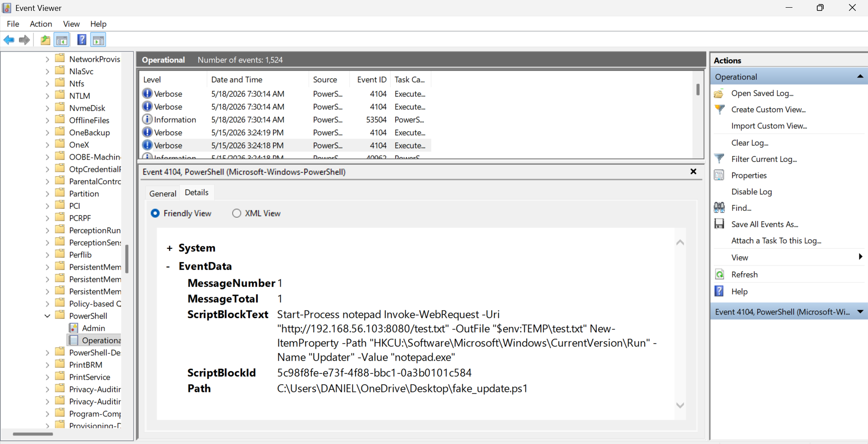The width and height of the screenshot is (868, 444).
Task: Click the green Refresh icon
Action: [720, 274]
